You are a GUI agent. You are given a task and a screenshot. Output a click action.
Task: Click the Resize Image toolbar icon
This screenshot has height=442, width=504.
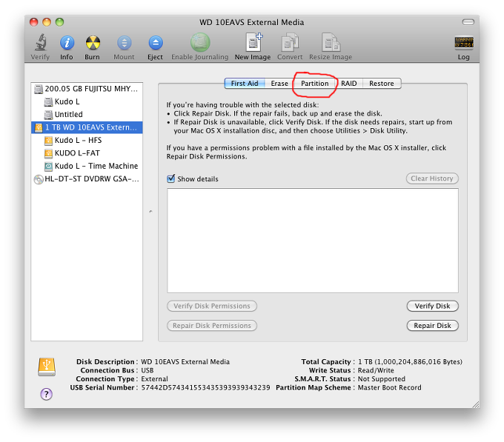(331, 42)
